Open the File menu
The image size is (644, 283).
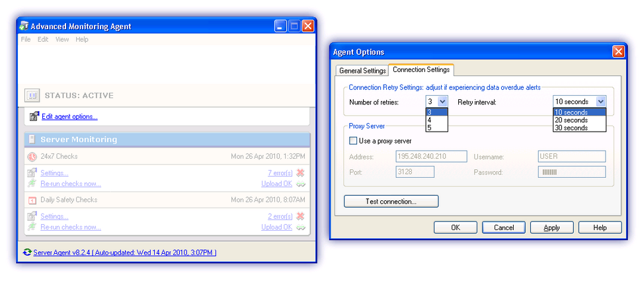click(26, 40)
